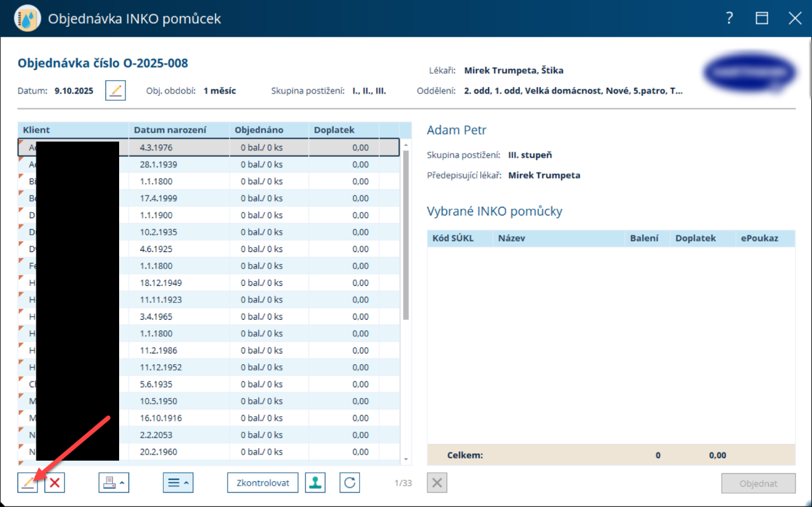Image resolution: width=812 pixels, height=507 pixels.
Task: Click the green stamp icon button
Action: click(x=315, y=483)
